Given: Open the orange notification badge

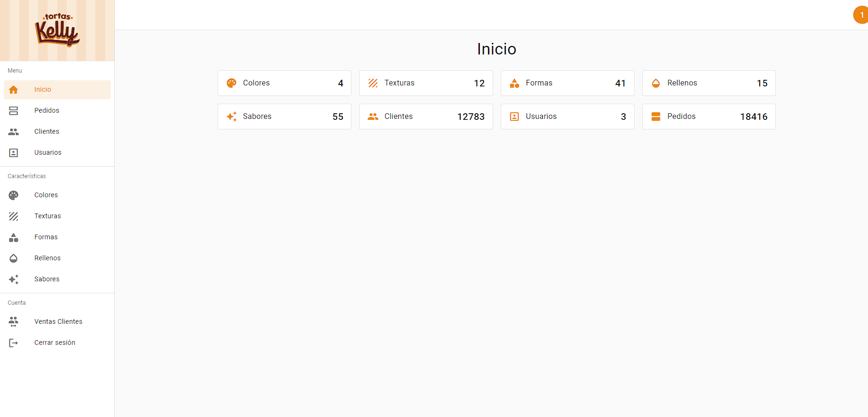Looking at the screenshot, I should click(861, 15).
